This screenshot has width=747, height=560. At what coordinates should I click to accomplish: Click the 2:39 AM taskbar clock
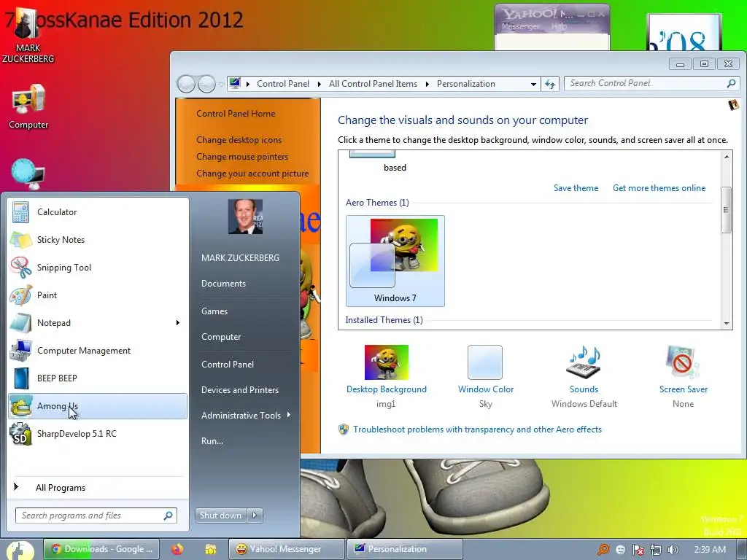pos(709,550)
